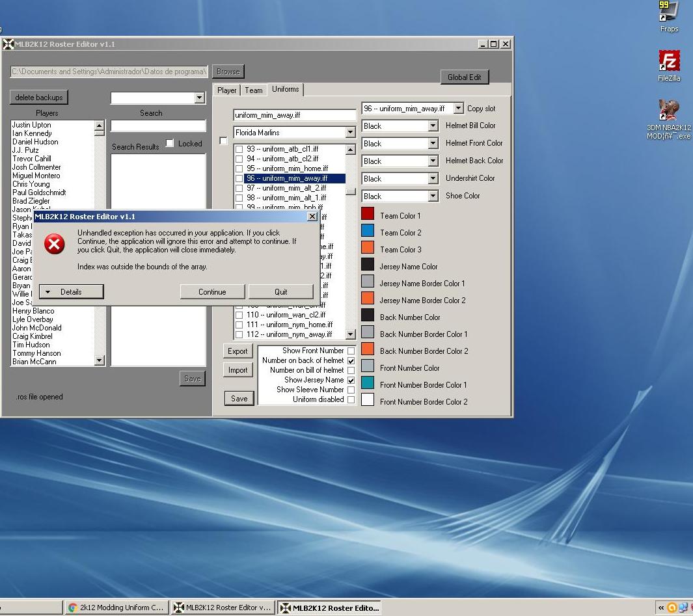
Task: Click Continue in the error dialog
Action: 212,292
